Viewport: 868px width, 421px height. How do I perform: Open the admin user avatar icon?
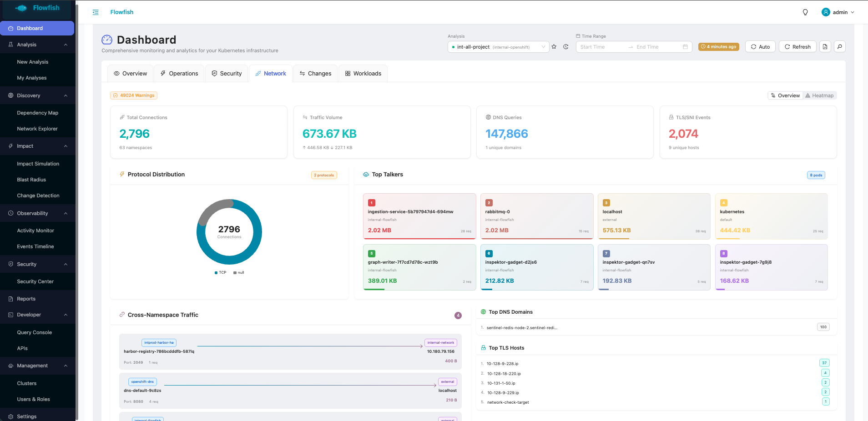[826, 12]
